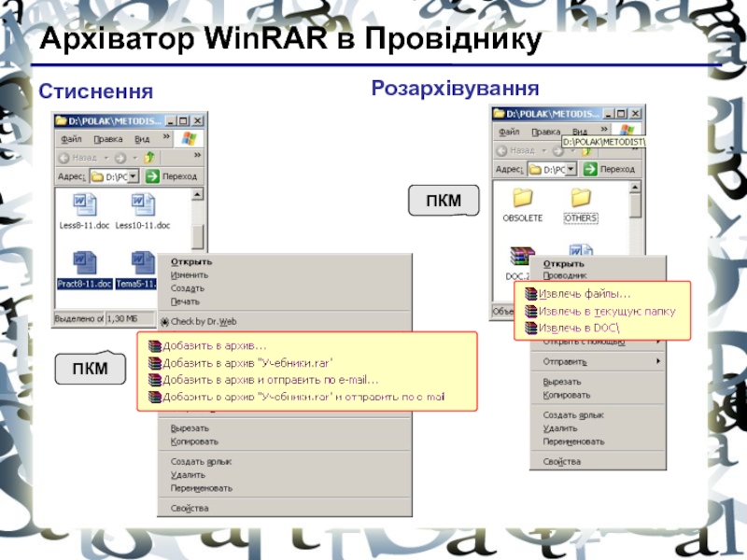
Task: Select the DOC WinRAR archive icon
Action: (522, 257)
